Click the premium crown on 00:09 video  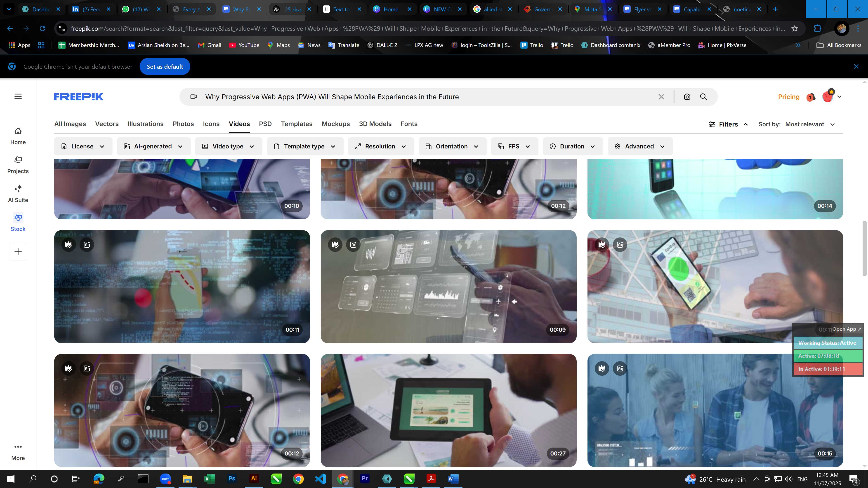tap(335, 244)
